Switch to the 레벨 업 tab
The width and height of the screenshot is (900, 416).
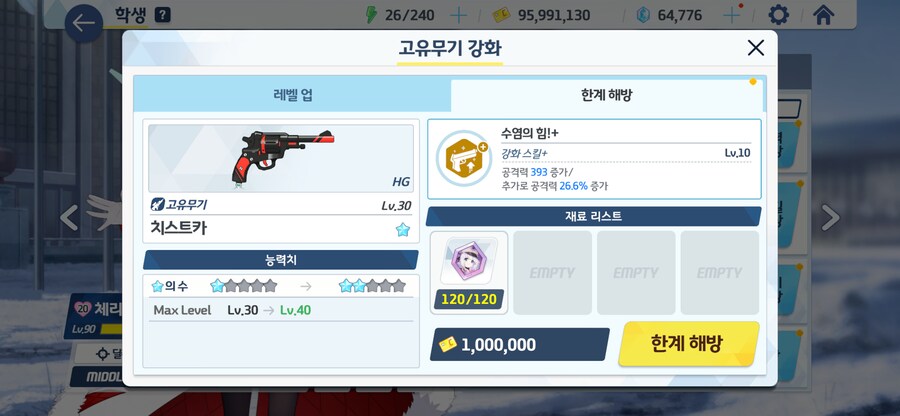[x=293, y=95]
